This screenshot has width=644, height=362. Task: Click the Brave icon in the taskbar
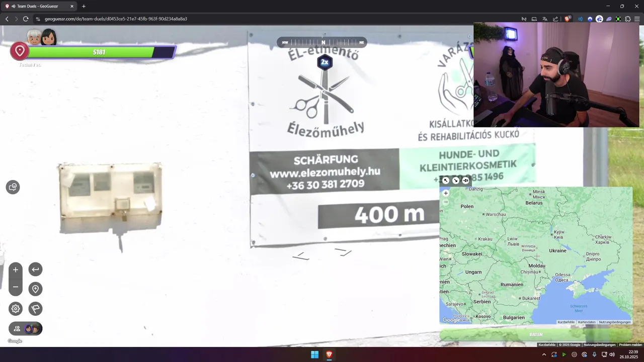pyautogui.click(x=330, y=354)
